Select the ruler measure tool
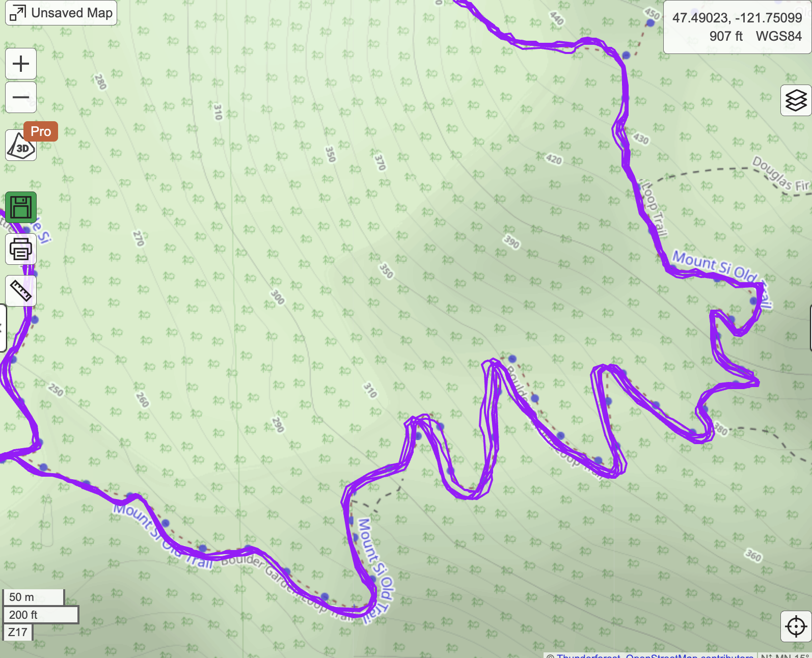This screenshot has width=812, height=658. 21,291
